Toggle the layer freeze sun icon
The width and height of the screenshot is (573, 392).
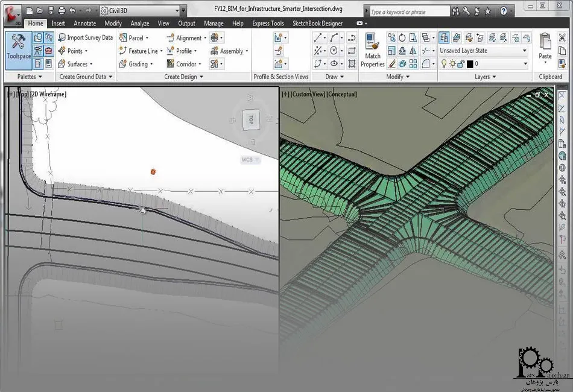(451, 64)
